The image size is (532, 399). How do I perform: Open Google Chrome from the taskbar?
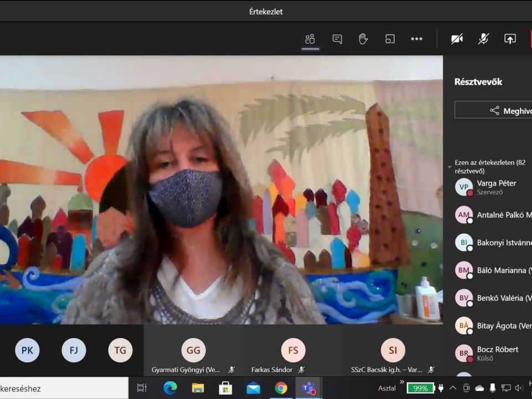281,388
